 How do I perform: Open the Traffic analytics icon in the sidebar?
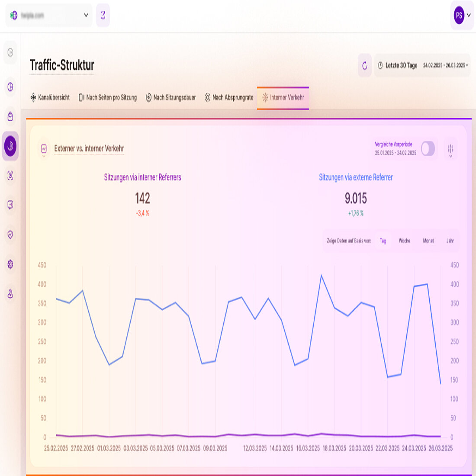(x=10, y=147)
